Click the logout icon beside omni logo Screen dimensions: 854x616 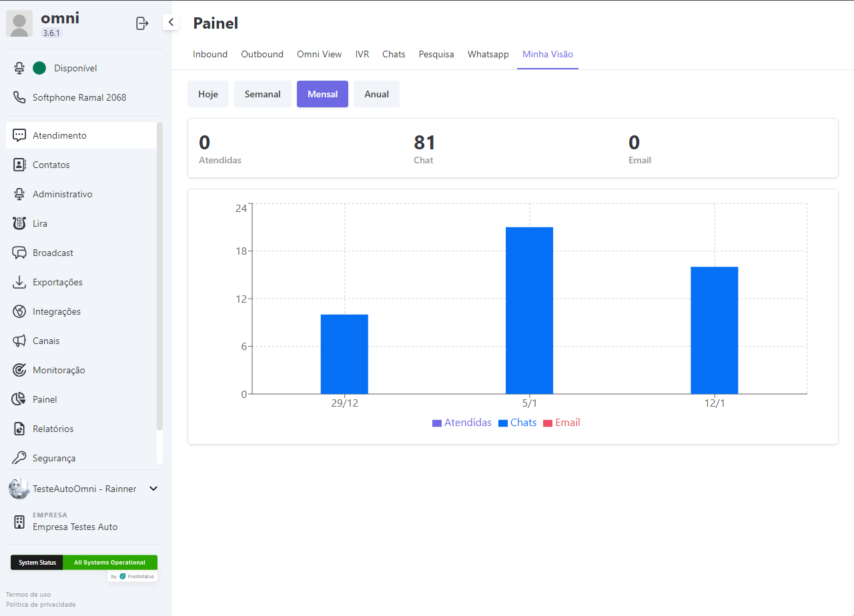coord(141,23)
